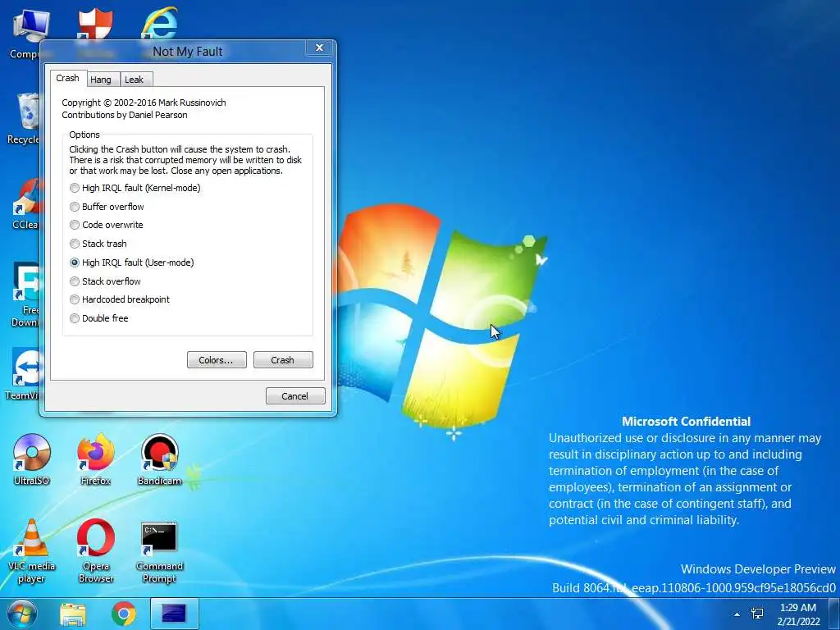This screenshot has height=630, width=840.
Task: Open Internet Explorer desktop icon
Action: click(160, 22)
